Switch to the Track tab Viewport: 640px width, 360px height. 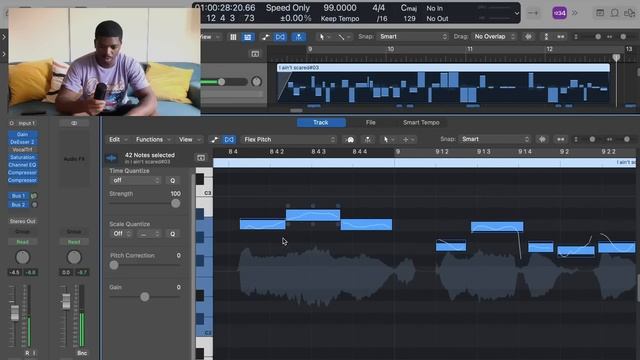(x=321, y=122)
